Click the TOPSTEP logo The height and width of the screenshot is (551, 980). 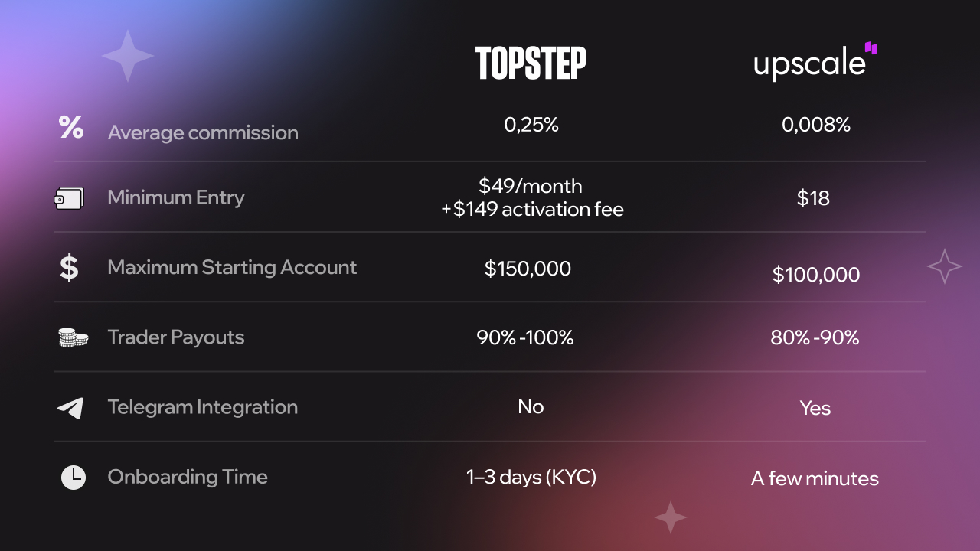point(531,64)
